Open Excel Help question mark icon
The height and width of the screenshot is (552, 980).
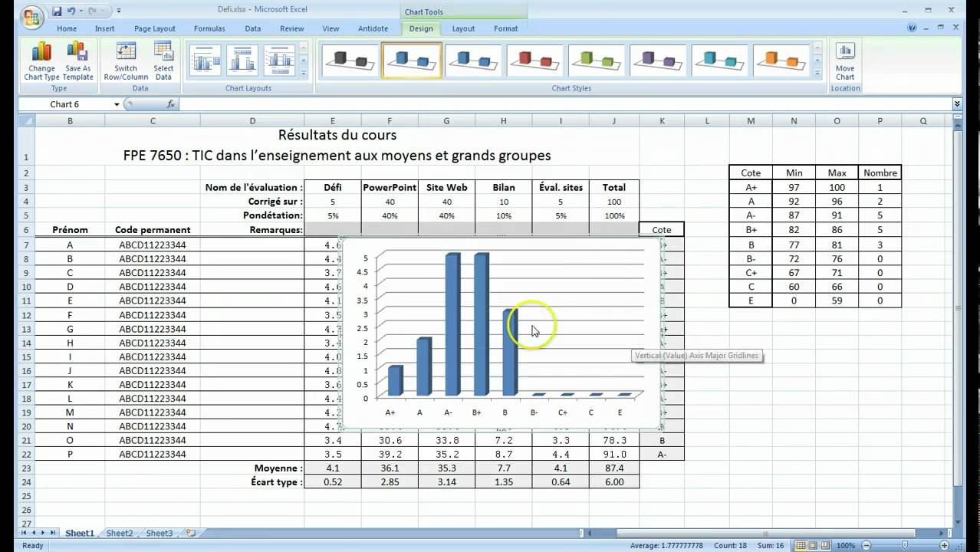(912, 28)
